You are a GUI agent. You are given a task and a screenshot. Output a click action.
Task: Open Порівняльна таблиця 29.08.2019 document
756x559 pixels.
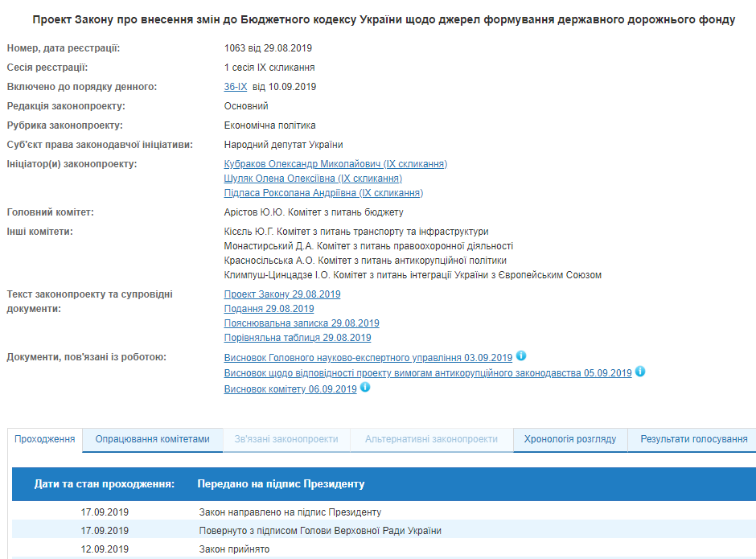[298, 338]
